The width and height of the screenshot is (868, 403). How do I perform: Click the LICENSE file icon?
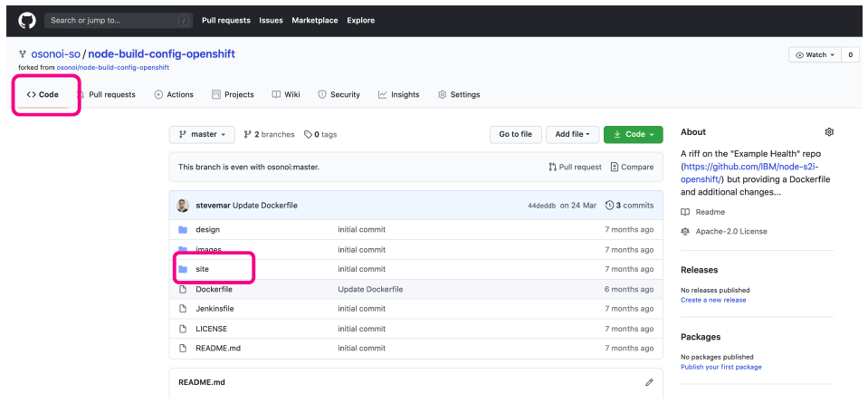[183, 329]
